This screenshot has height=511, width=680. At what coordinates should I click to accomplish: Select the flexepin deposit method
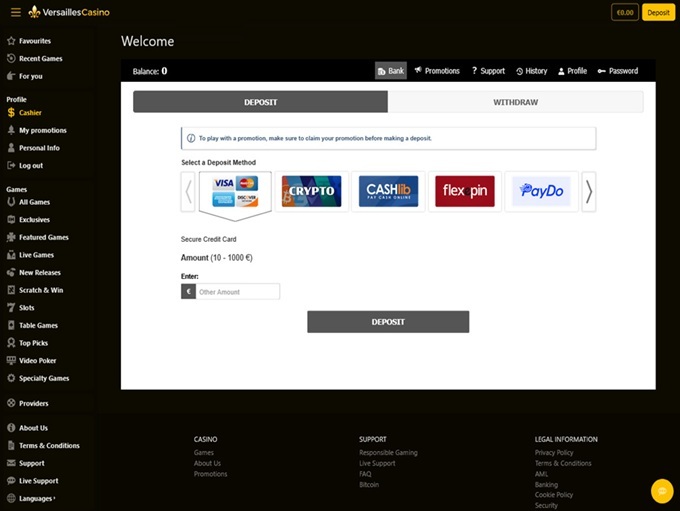pos(464,191)
